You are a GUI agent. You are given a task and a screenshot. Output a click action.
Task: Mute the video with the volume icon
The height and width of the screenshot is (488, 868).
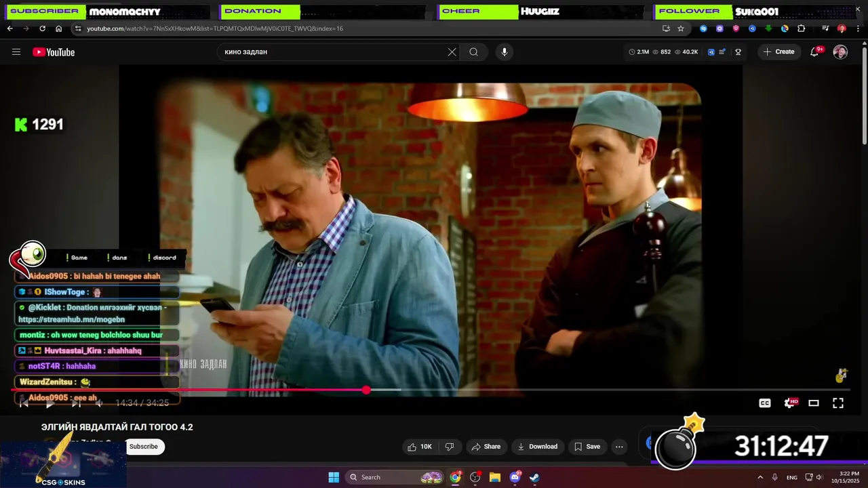pos(100,403)
